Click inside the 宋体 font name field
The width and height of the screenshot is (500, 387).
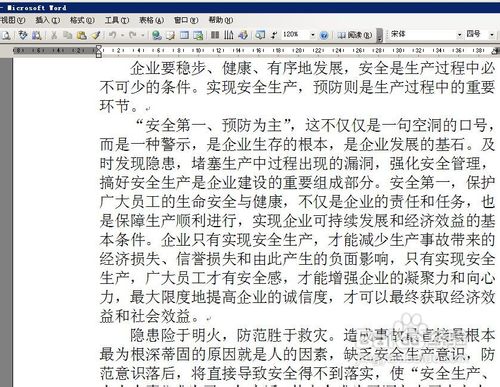[422, 34]
